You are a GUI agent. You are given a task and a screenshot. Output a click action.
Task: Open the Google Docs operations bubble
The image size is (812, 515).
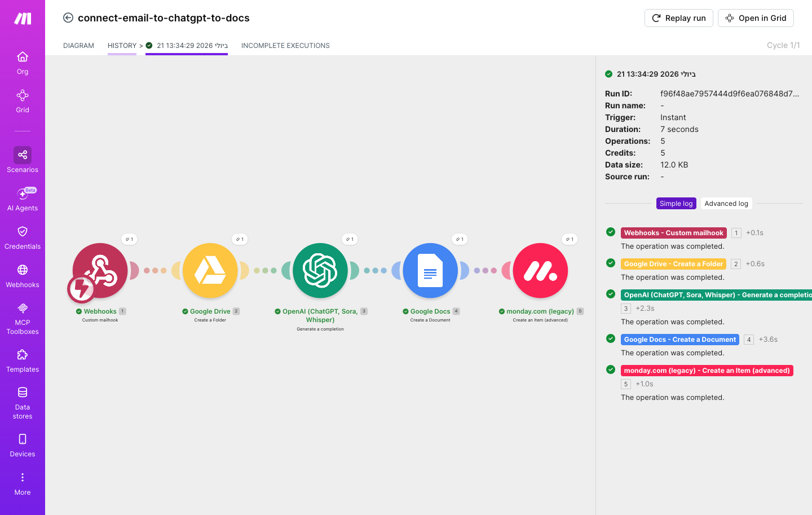tap(460, 239)
